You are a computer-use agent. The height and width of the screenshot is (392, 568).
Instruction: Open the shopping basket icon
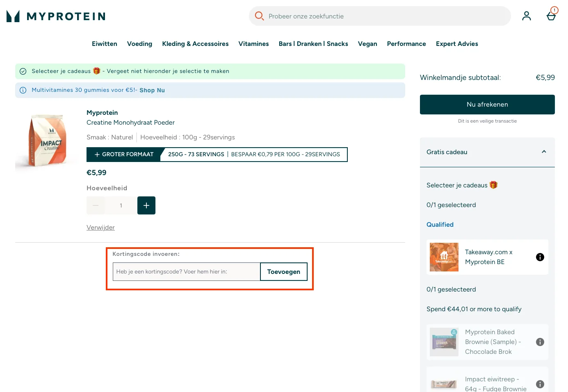coord(551,16)
